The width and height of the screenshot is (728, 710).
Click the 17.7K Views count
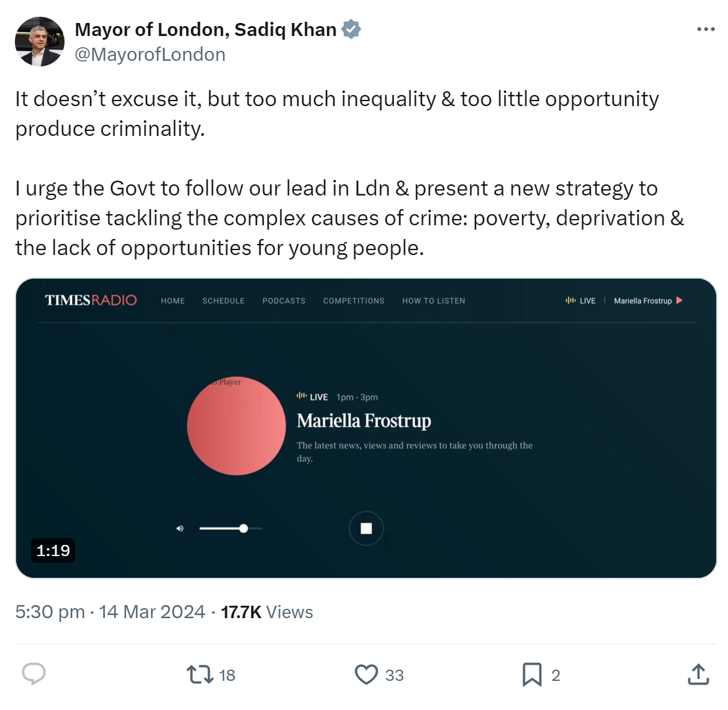tap(267, 612)
